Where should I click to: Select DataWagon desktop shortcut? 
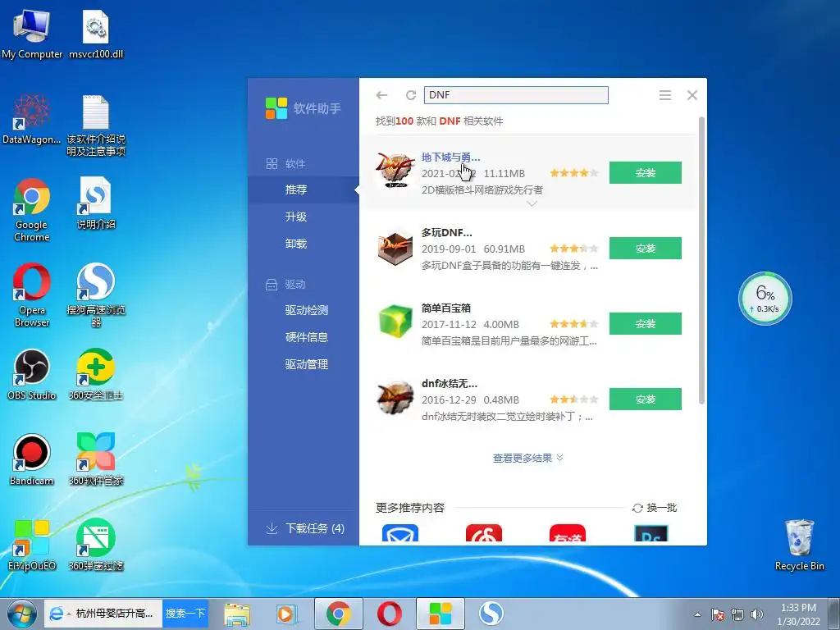click(32, 119)
